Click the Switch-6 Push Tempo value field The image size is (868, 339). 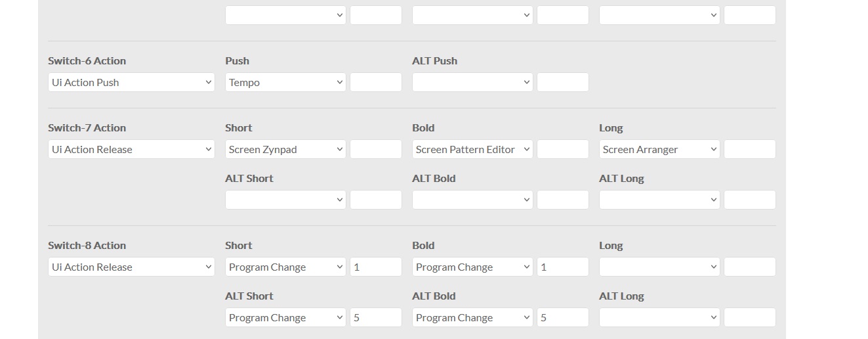(376, 82)
